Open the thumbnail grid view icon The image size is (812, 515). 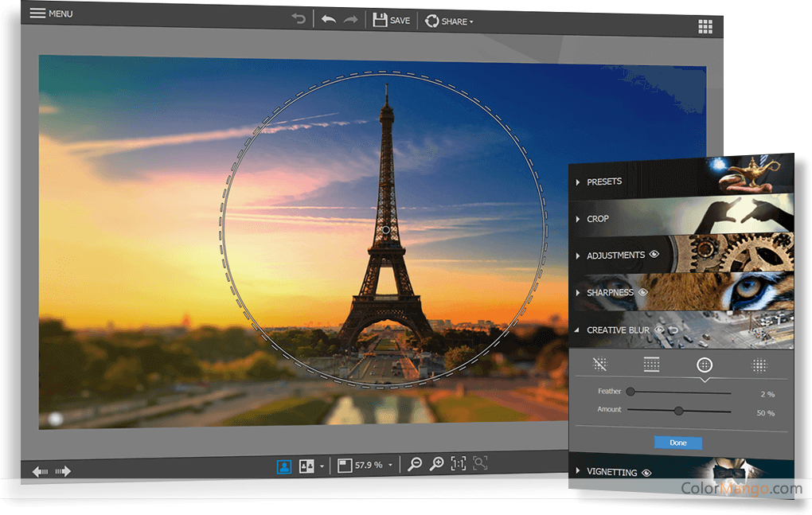point(705,26)
